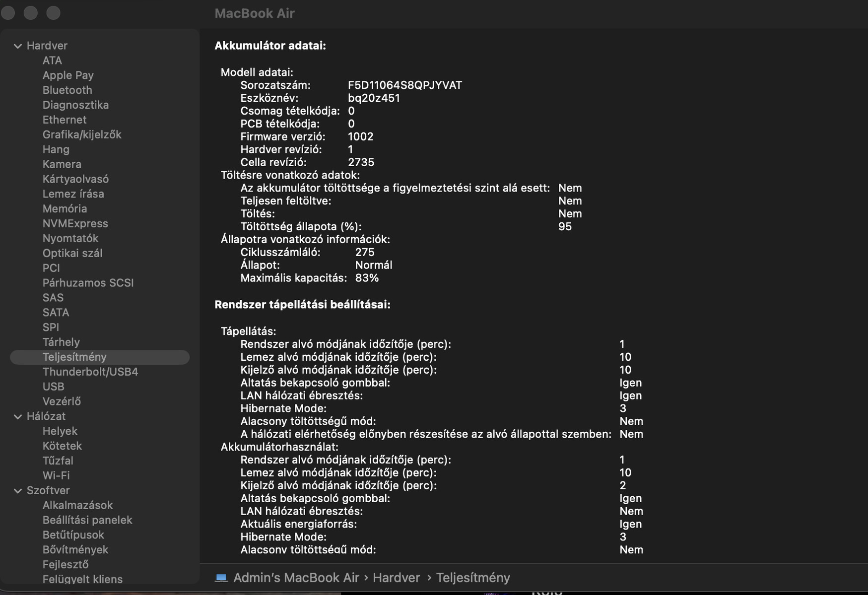
Task: Click the Normál battery condition value
Action: pyautogui.click(x=374, y=265)
